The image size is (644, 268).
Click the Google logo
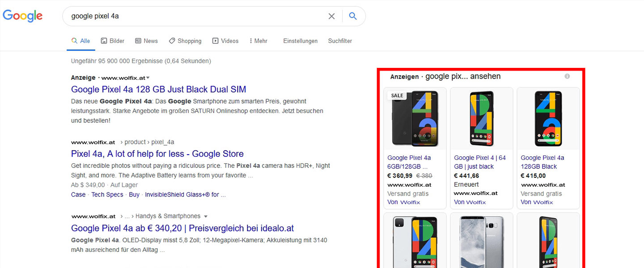[x=22, y=16]
